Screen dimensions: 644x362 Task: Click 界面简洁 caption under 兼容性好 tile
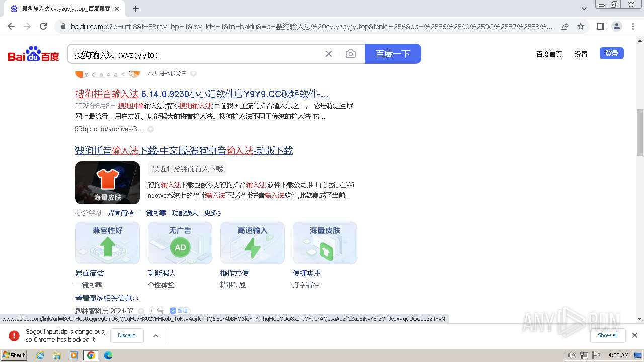tap(90, 273)
